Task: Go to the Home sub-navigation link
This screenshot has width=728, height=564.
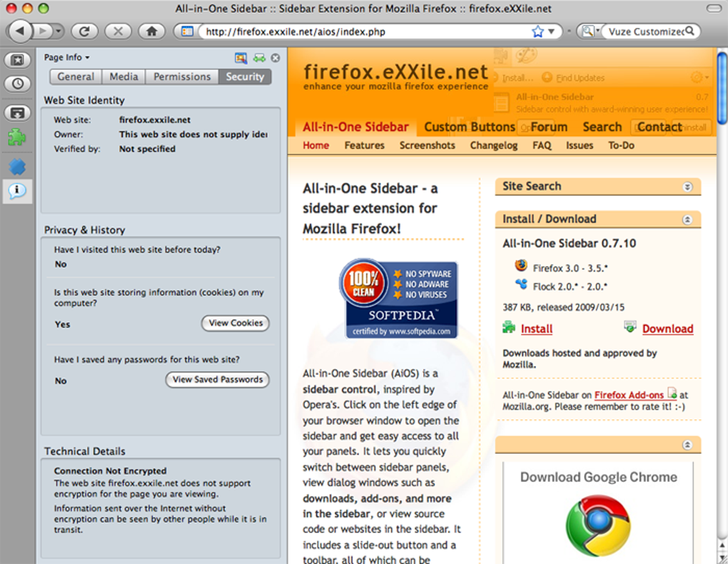Action: point(315,146)
